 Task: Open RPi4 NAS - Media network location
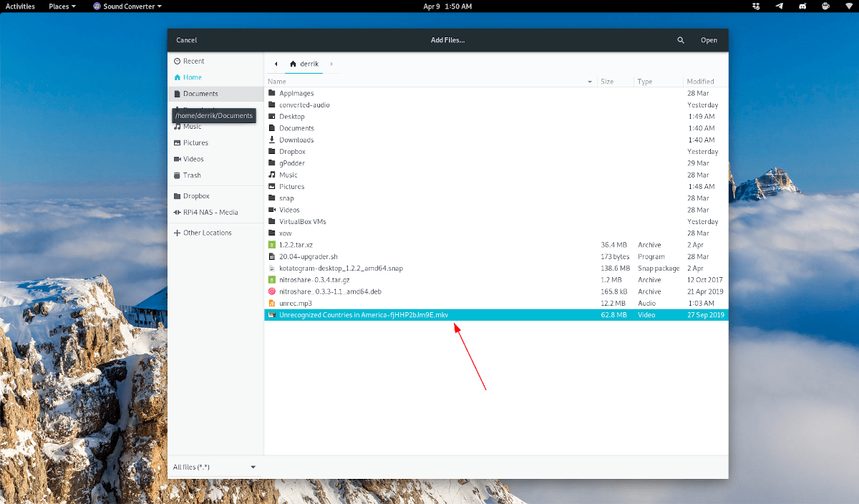coord(209,212)
